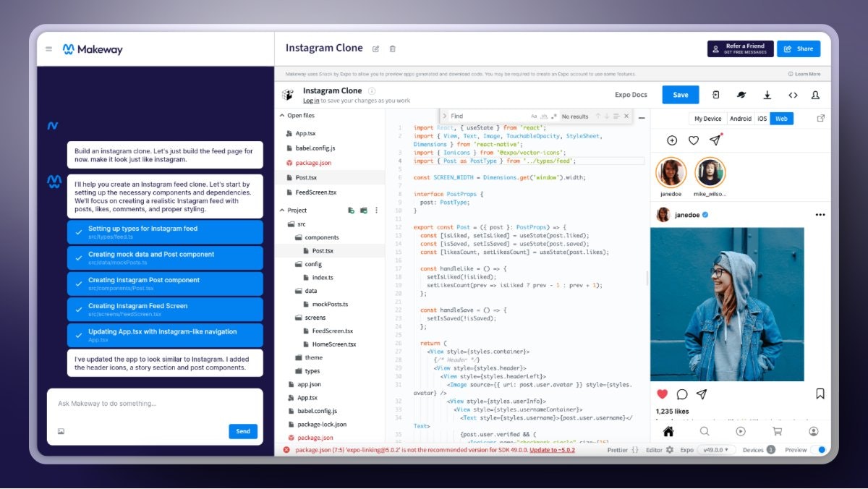Image resolution: width=868 pixels, height=489 pixels.
Task: Switch preview to Android tab
Action: pyautogui.click(x=741, y=119)
